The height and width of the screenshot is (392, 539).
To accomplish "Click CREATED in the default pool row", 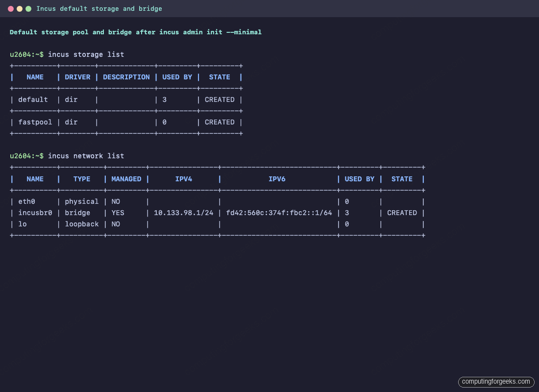I will [220, 100].
